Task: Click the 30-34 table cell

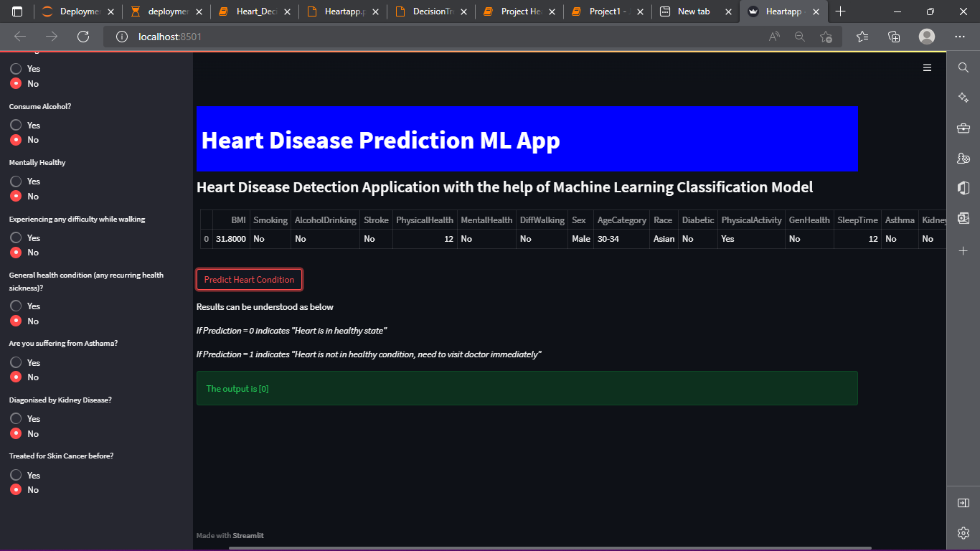Action: click(x=622, y=239)
